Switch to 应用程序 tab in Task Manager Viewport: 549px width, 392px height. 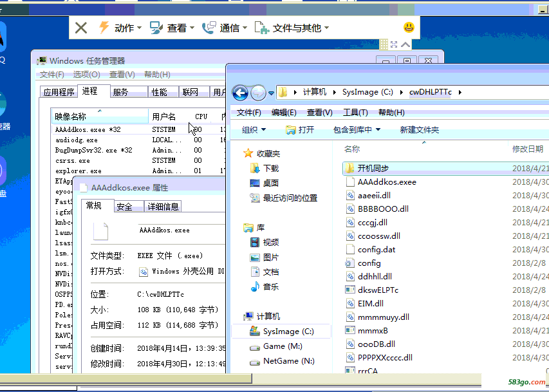click(59, 92)
